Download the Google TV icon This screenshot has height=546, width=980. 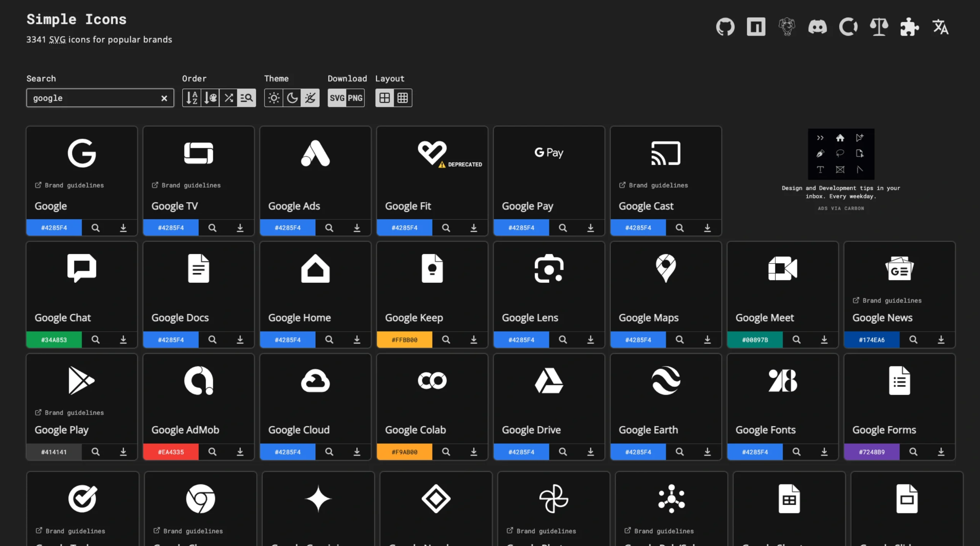240,228
